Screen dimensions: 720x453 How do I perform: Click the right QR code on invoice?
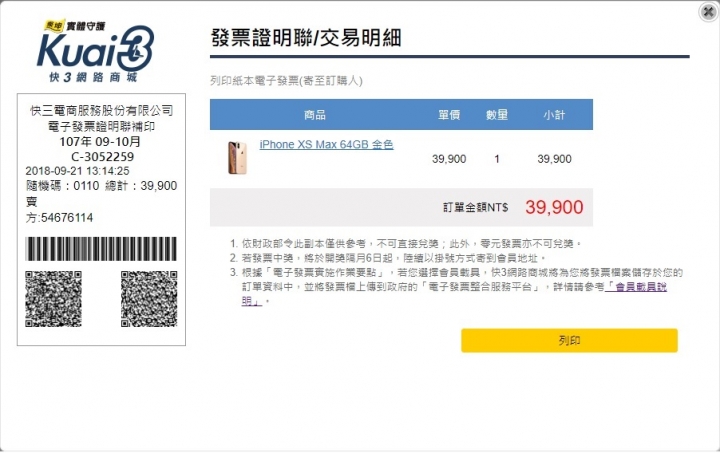click(149, 299)
